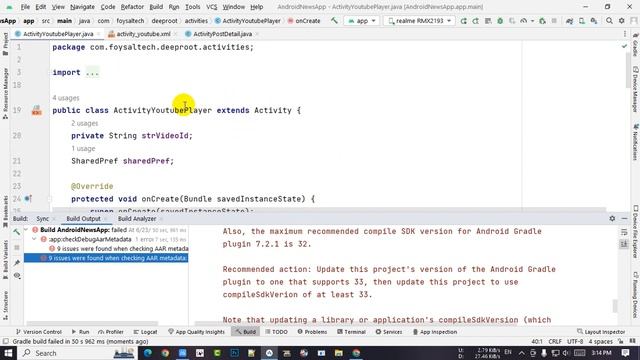Click the Debug app bug icon

click(x=500, y=21)
